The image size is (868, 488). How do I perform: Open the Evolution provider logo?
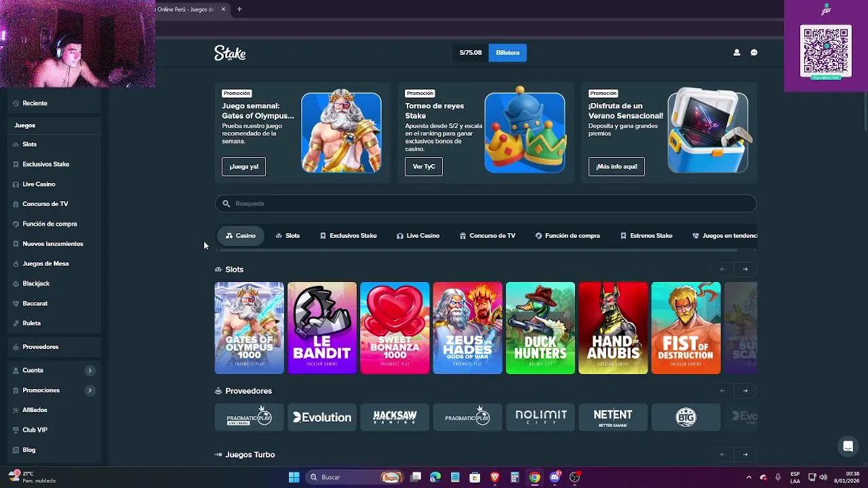pos(322,418)
